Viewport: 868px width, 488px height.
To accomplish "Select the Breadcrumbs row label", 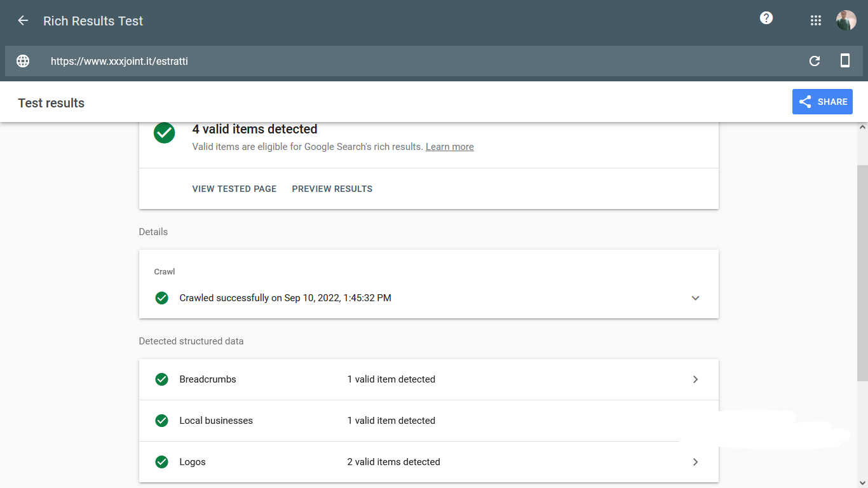I will point(208,379).
